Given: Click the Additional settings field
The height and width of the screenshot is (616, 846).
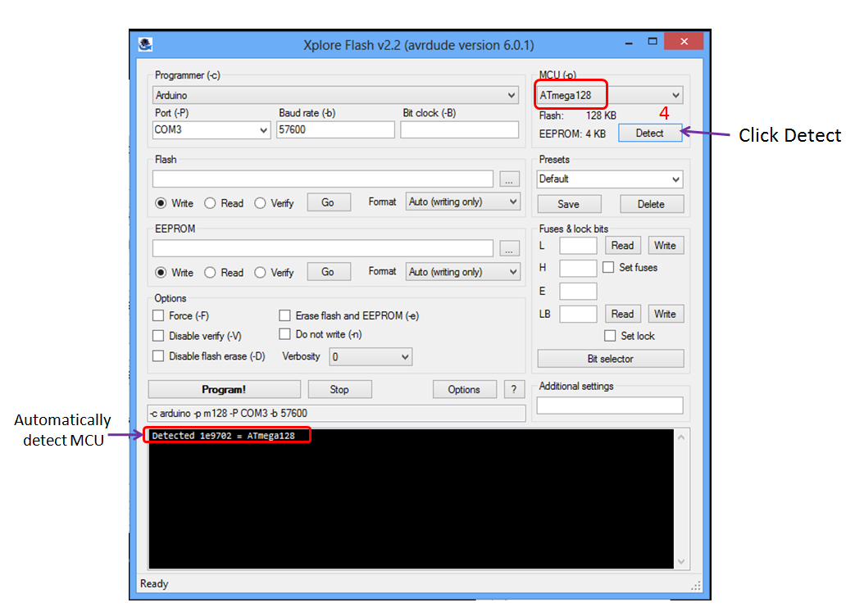Looking at the screenshot, I should click(x=610, y=405).
